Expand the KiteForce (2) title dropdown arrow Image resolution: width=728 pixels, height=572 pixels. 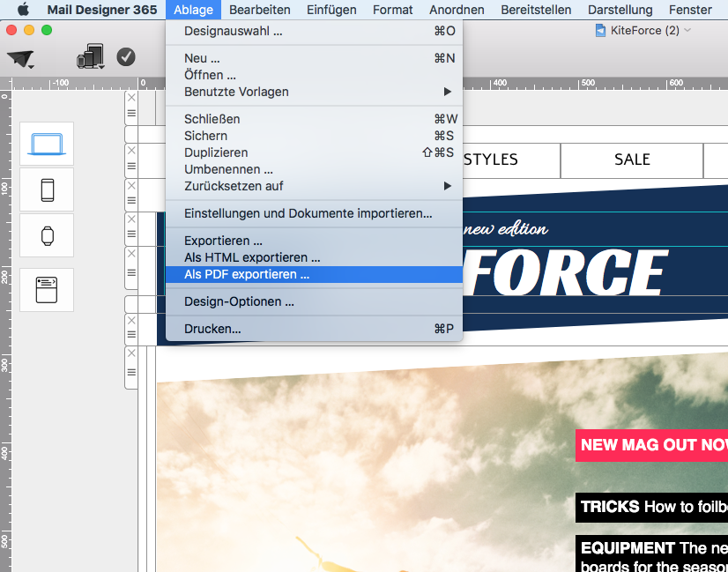(687, 30)
